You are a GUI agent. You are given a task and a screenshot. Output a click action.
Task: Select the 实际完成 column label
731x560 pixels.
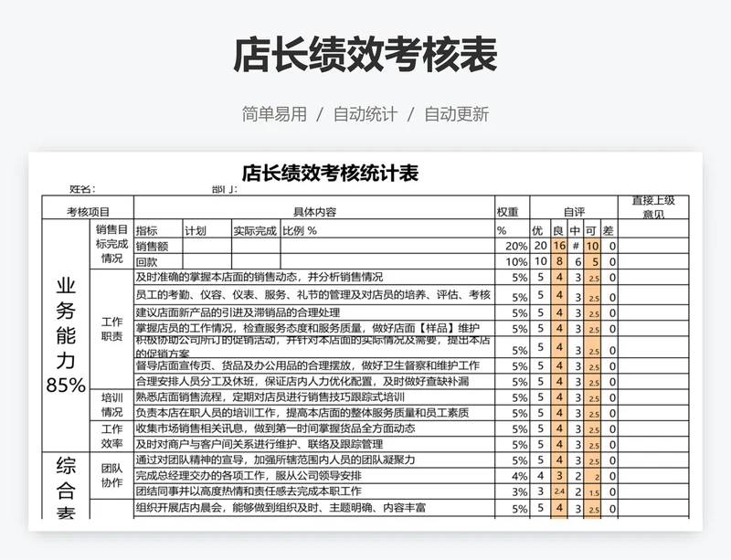pos(256,230)
